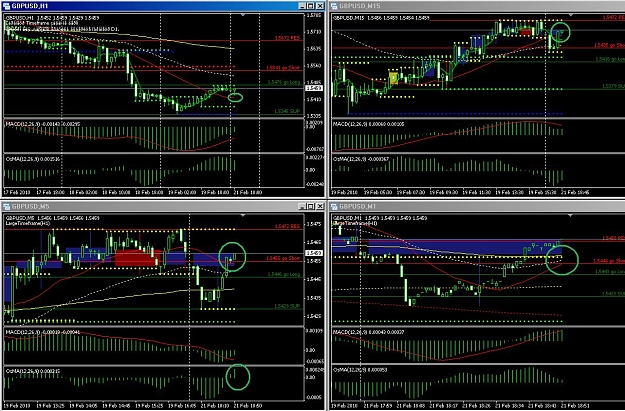Click the GBPUSD,M15 OHLC header inside chart

pos(381,18)
